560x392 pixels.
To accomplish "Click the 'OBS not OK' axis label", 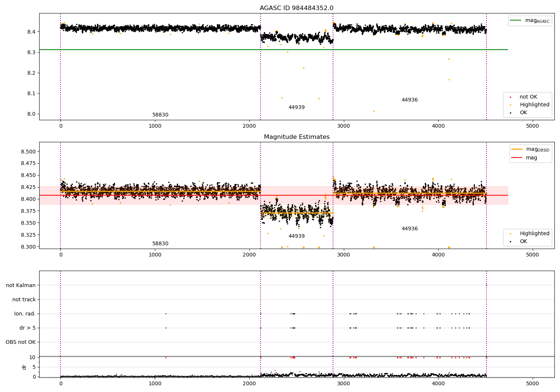I will 21,342.
